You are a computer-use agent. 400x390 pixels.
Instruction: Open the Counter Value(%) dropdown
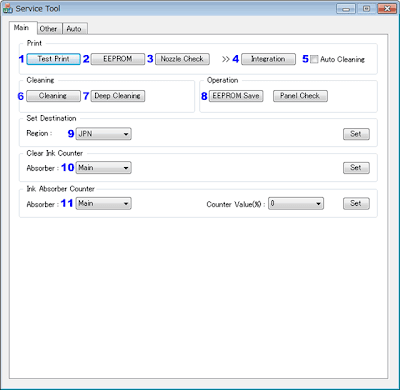coord(296,203)
